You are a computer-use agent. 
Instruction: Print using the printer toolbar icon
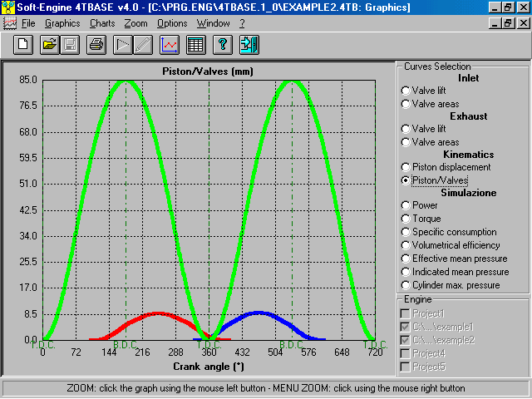pos(96,45)
